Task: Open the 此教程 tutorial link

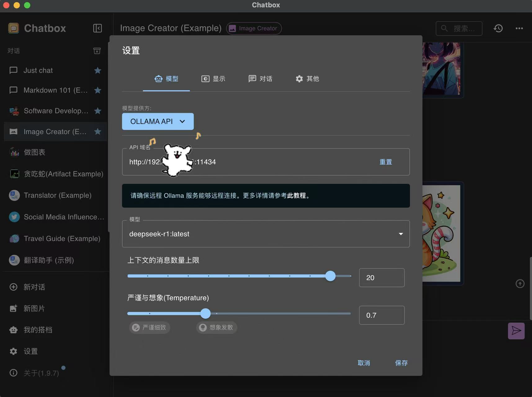Action: (x=296, y=196)
